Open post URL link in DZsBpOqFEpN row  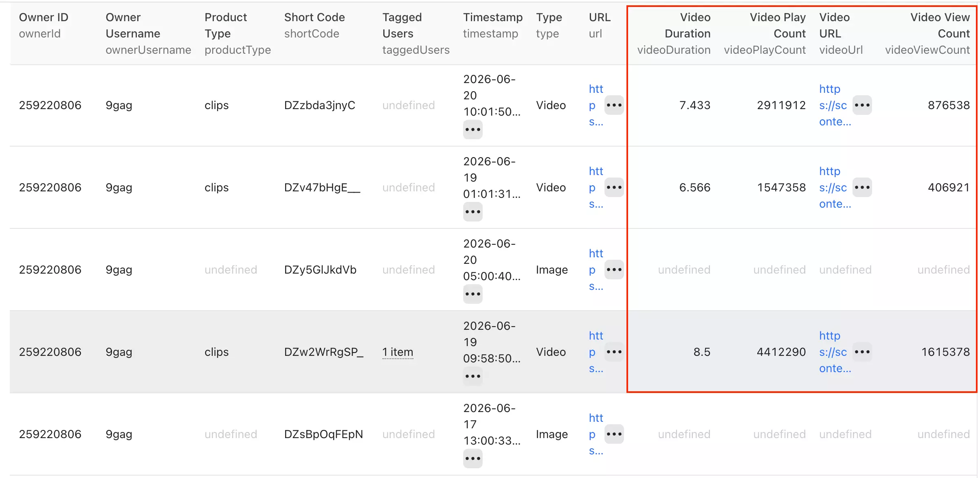coord(596,434)
